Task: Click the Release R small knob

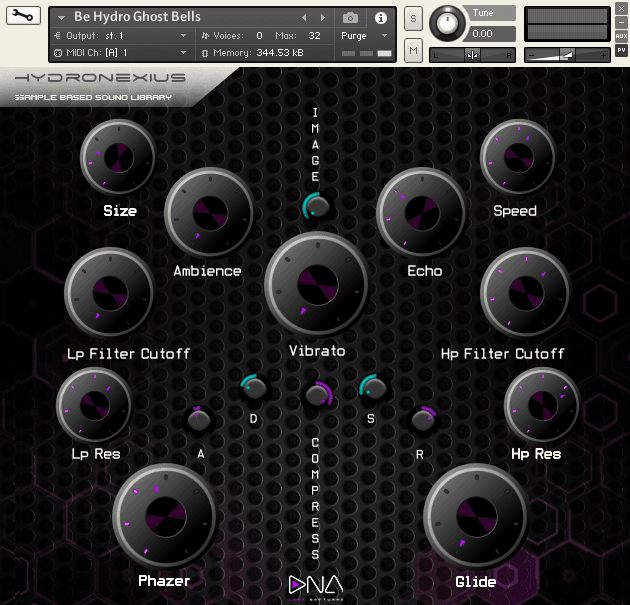Action: click(423, 420)
